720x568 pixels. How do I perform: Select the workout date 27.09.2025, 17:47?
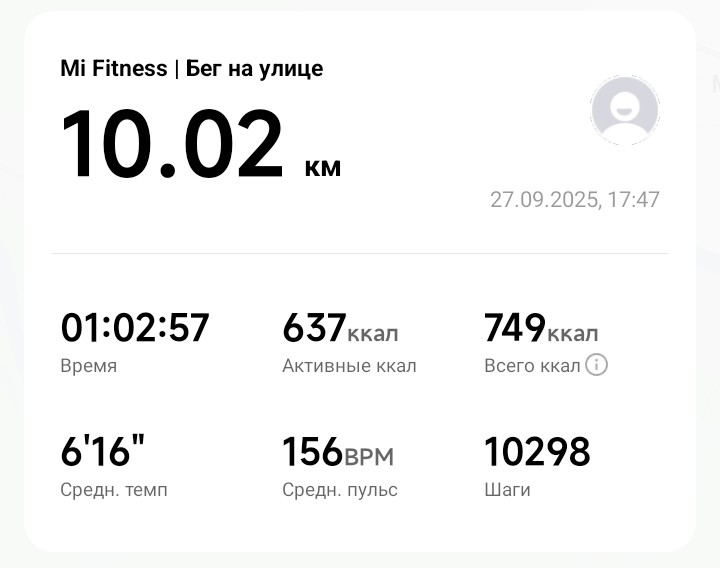[x=574, y=199]
